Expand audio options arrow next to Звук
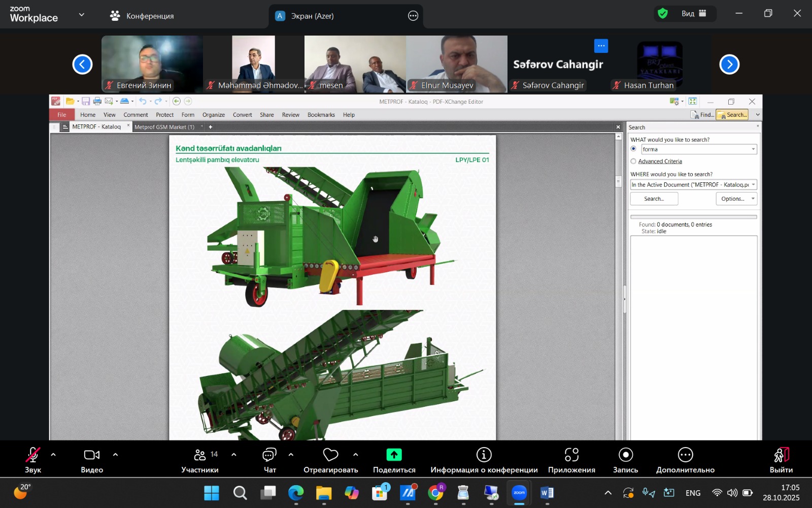The height and width of the screenshot is (508, 812). (53, 455)
